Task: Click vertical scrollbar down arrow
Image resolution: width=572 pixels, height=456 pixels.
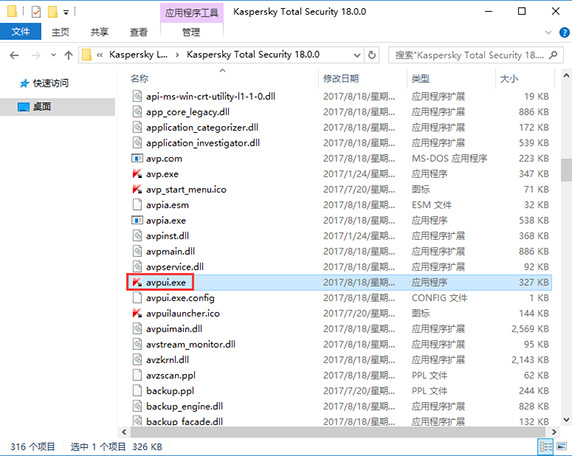Action: click(x=566, y=420)
